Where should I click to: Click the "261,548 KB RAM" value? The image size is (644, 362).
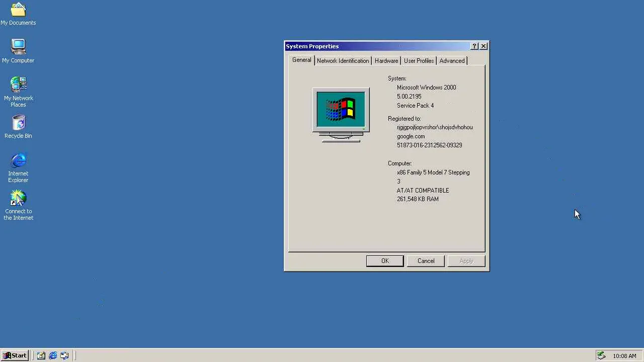pos(418,199)
